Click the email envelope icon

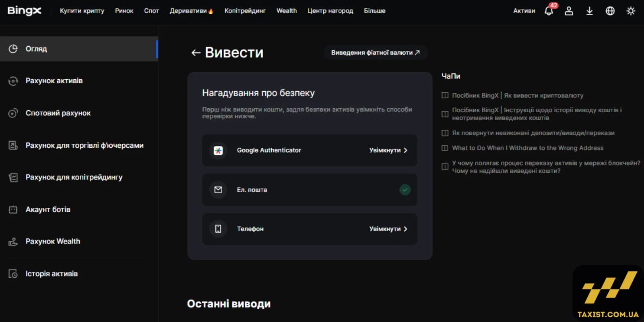point(218,190)
